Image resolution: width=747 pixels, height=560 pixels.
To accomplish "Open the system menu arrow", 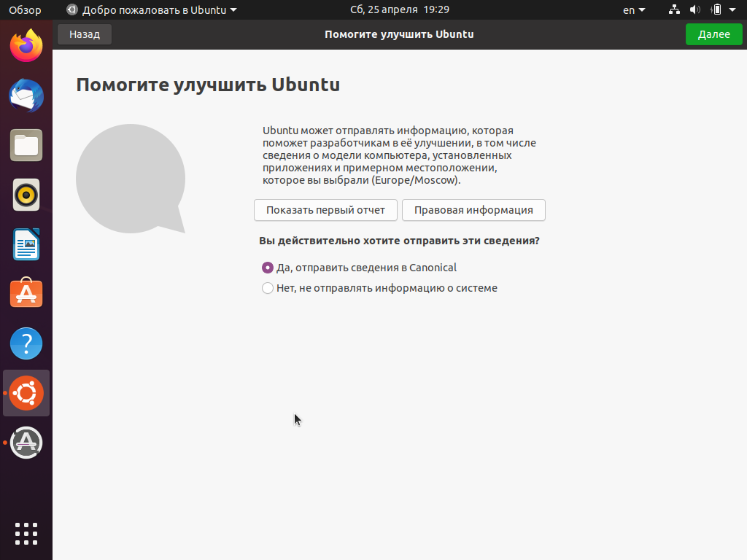I will 732,9.
